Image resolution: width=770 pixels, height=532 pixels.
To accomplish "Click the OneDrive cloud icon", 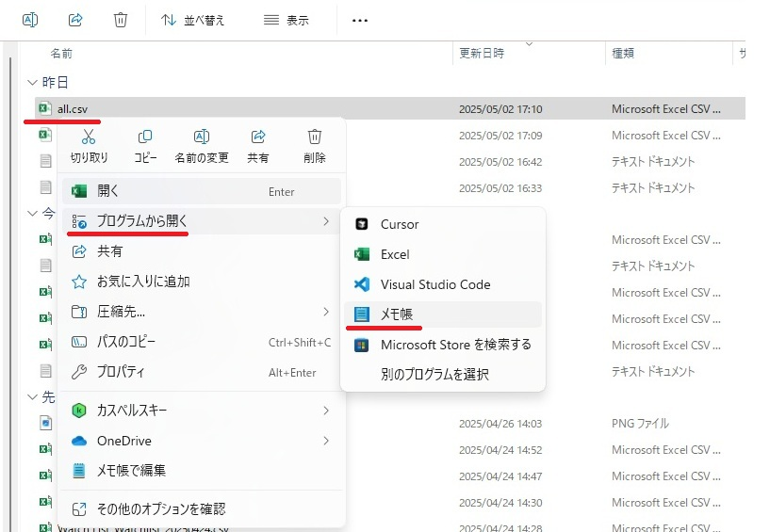I will click(x=79, y=441).
